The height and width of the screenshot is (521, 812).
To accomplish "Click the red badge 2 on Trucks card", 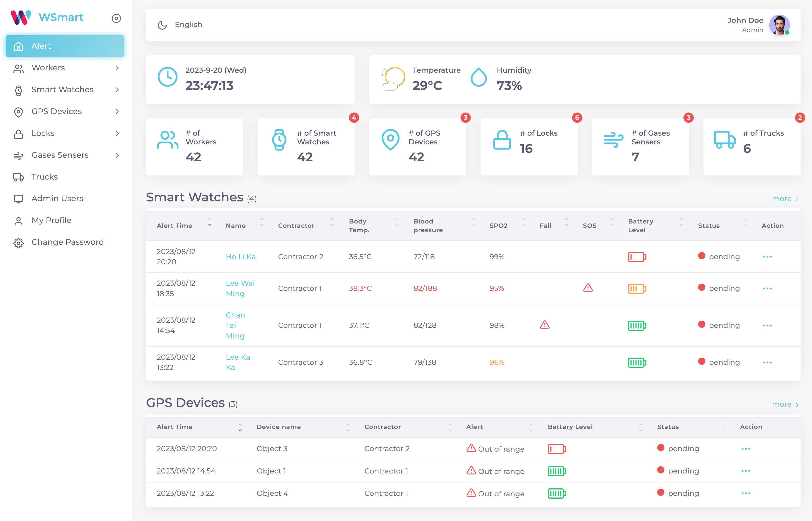I will (800, 118).
